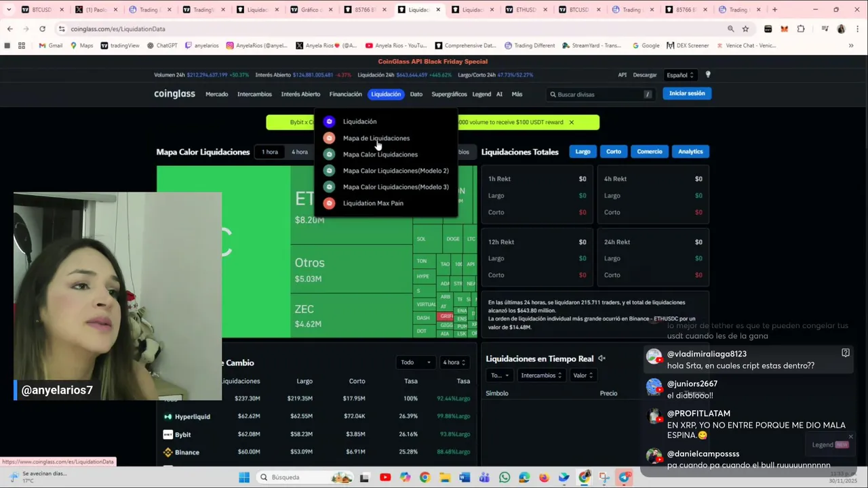Open the Más menu
Viewport: 868px width, 488px height.
coord(517,94)
